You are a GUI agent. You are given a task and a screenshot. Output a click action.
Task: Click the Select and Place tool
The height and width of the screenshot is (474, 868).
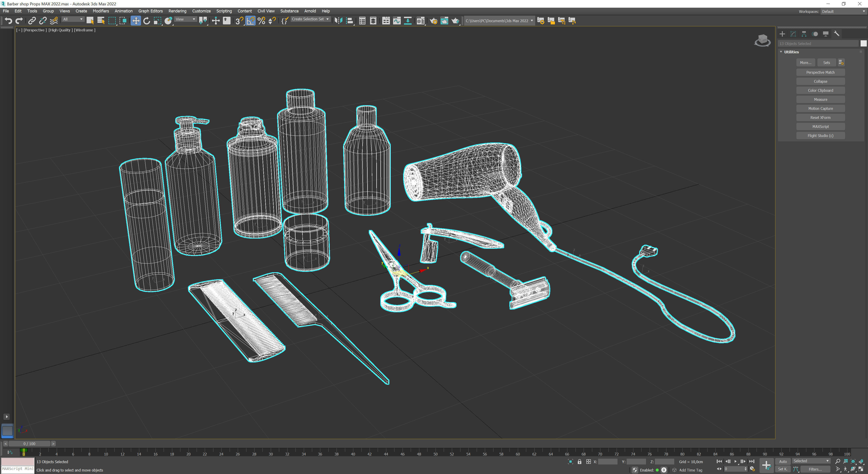click(168, 21)
